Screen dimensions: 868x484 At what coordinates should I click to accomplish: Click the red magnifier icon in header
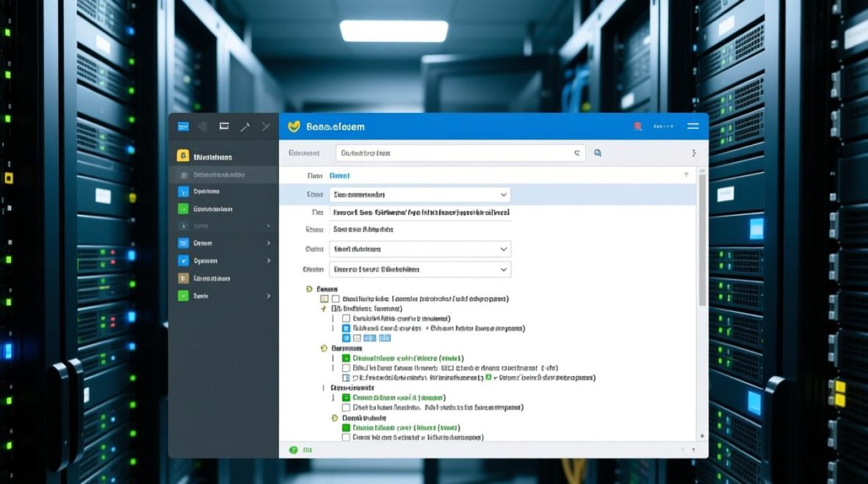(638, 126)
